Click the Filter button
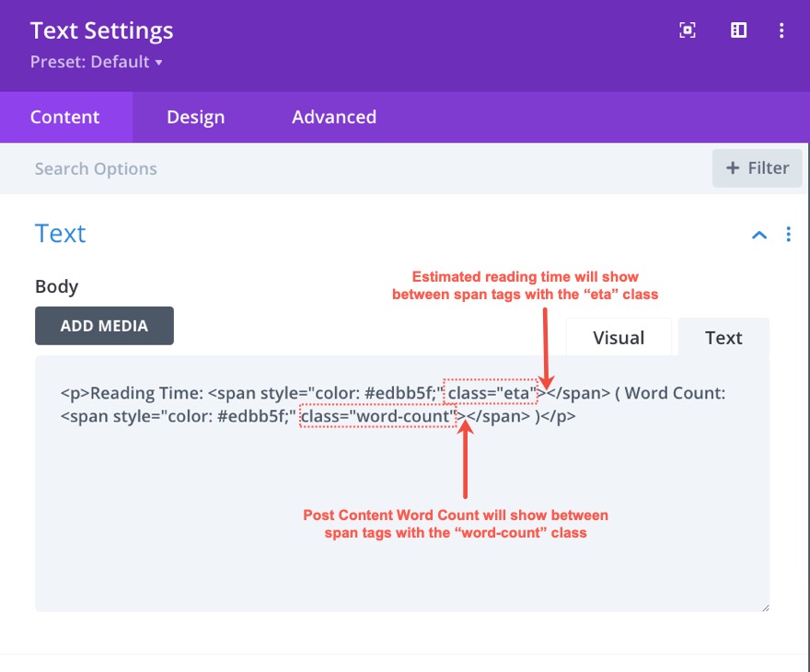The height and width of the screenshot is (672, 810). (757, 168)
